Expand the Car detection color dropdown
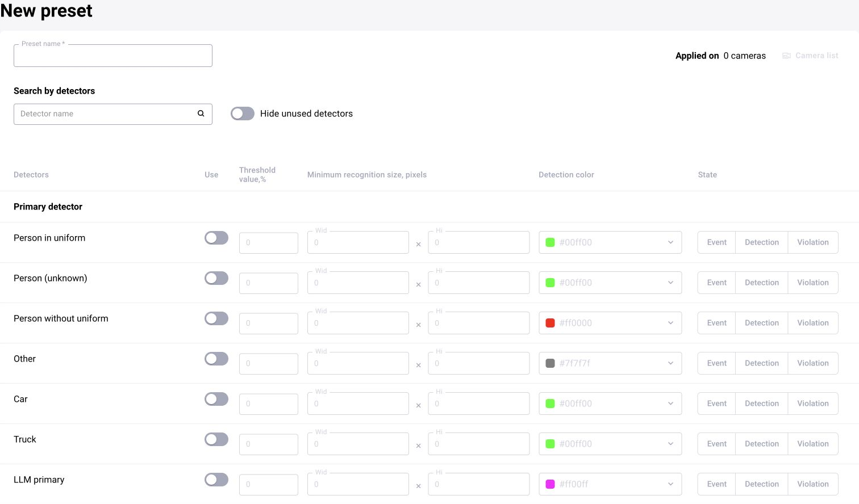Viewport: 859px width, 504px height. [610, 404]
